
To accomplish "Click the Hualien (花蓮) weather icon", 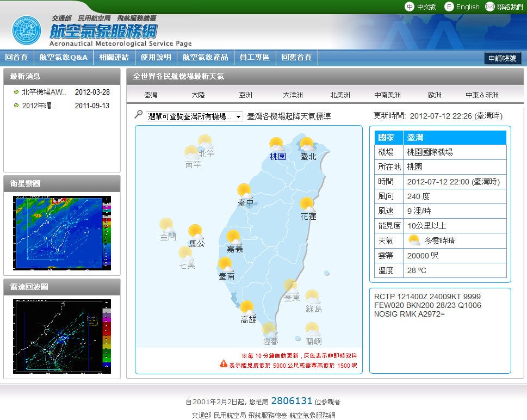I will 308,205.
